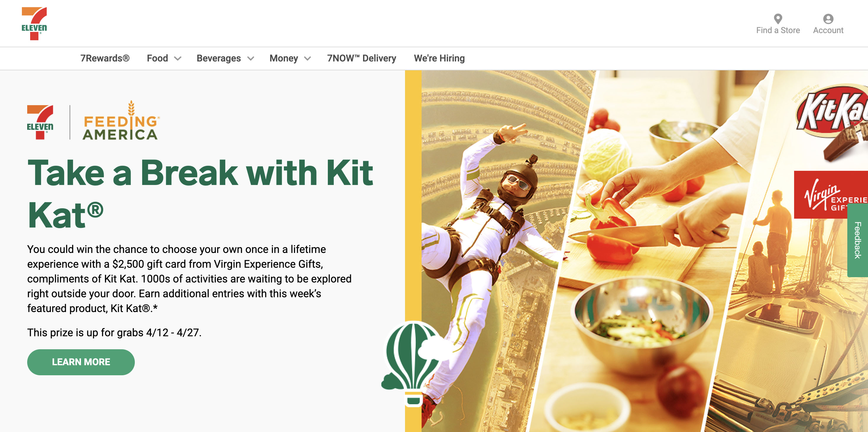The height and width of the screenshot is (432, 868).
Task: Click the Virgin Experience Gifts red logo
Action: 830,195
